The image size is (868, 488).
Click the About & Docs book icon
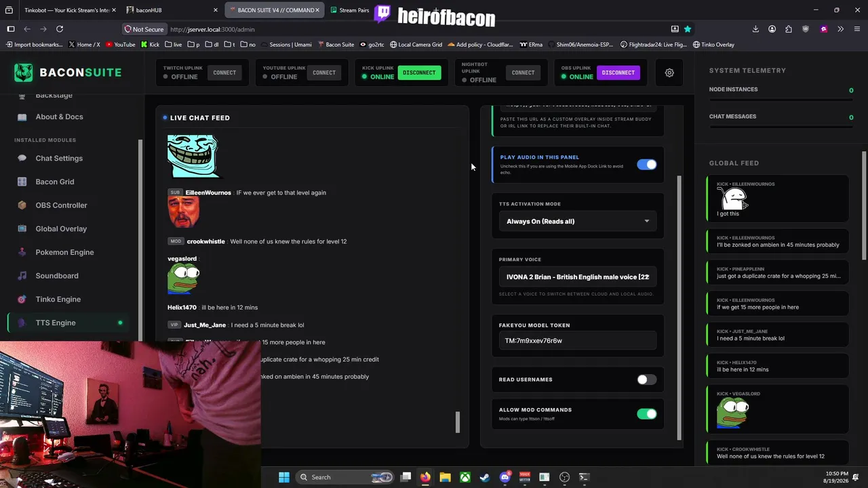[x=22, y=117]
